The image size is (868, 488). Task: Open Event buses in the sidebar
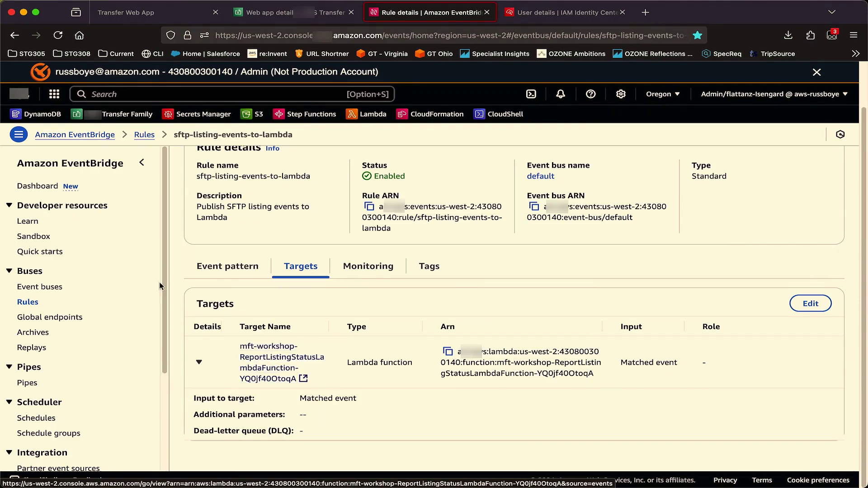40,286
